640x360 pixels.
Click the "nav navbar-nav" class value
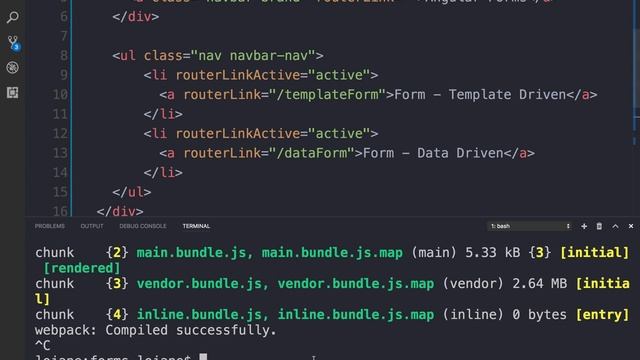tap(253, 56)
